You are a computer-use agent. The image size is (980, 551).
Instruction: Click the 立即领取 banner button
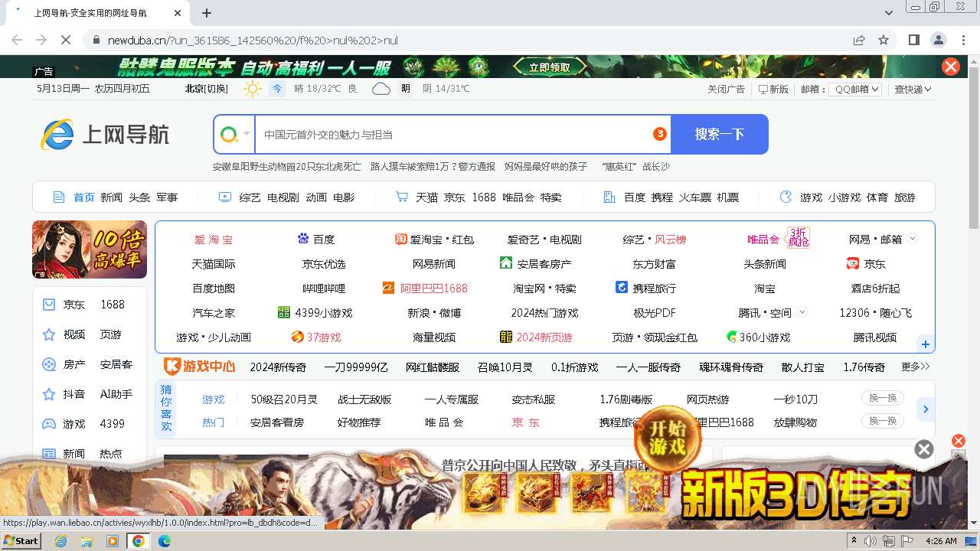[x=550, y=67]
